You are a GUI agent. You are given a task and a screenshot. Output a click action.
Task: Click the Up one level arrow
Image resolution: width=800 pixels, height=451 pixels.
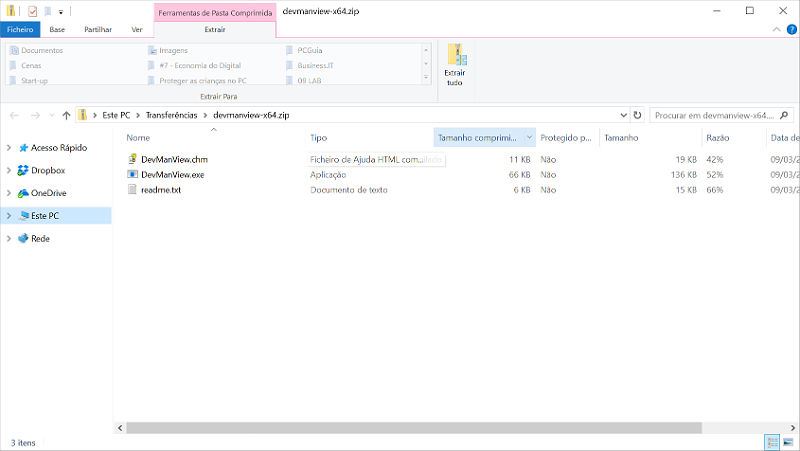click(66, 115)
